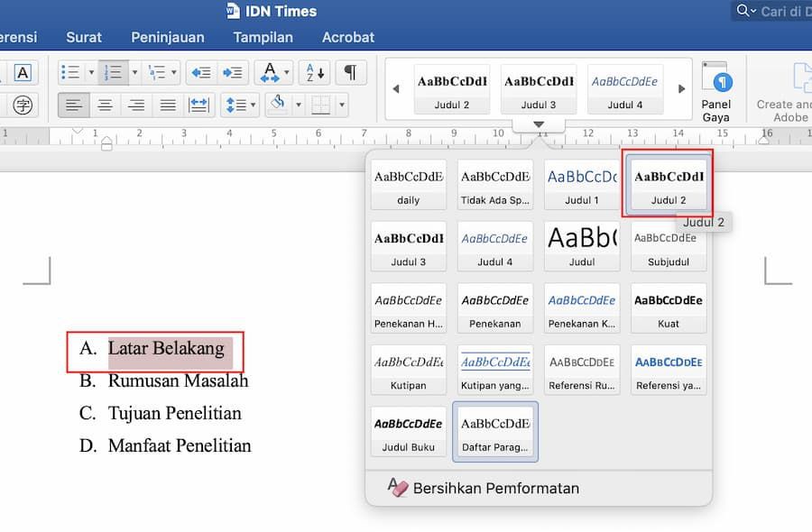Viewport: 812px width, 532px height.
Task: Switch to the Peninjauan ribbon tab
Action: (167, 37)
